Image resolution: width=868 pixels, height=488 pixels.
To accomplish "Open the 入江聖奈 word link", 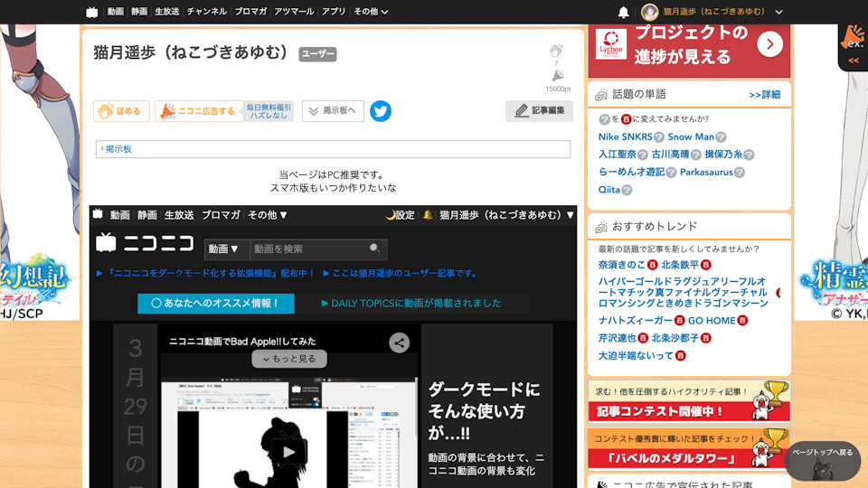I will (618, 155).
